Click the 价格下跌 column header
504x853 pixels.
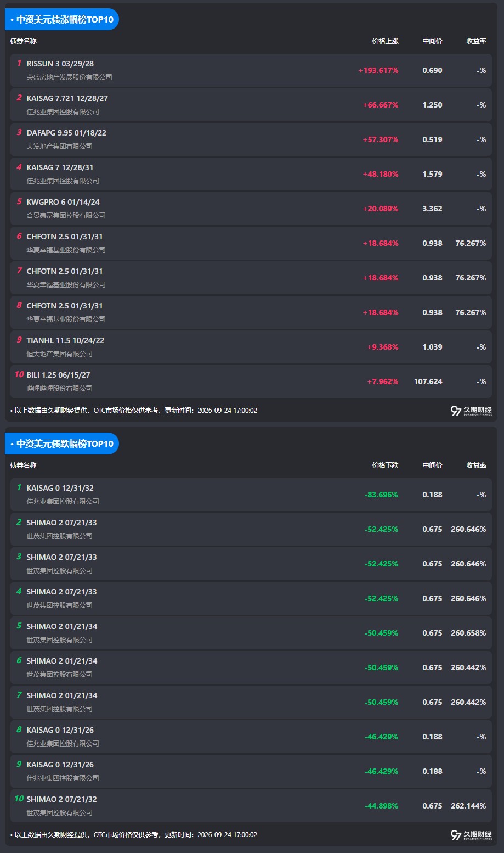[x=385, y=465]
